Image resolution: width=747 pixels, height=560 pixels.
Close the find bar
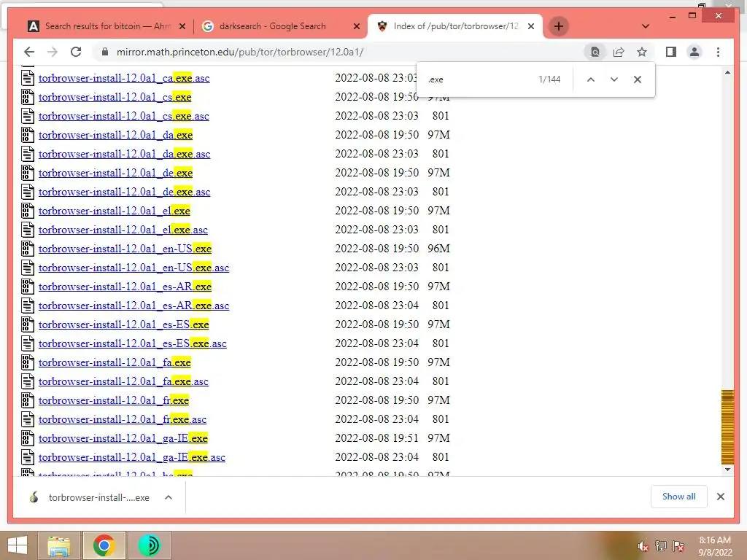638,79
